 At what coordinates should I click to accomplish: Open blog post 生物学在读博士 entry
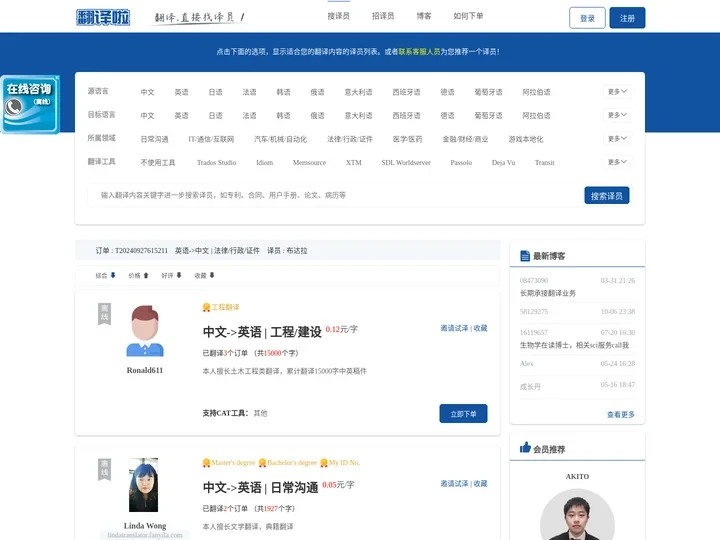(574, 345)
